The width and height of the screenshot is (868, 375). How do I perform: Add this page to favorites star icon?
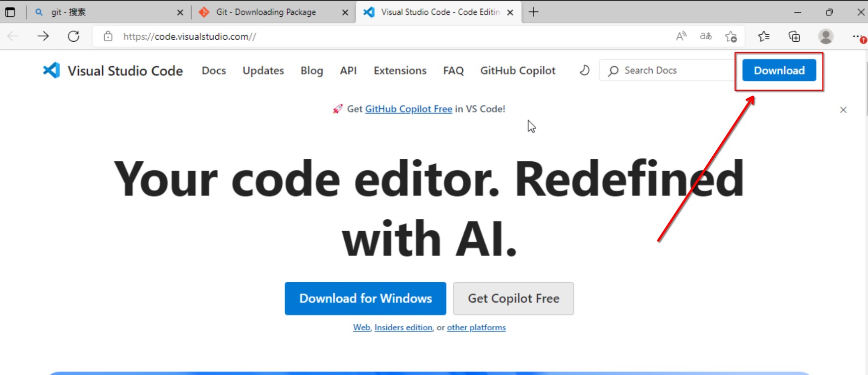point(731,36)
